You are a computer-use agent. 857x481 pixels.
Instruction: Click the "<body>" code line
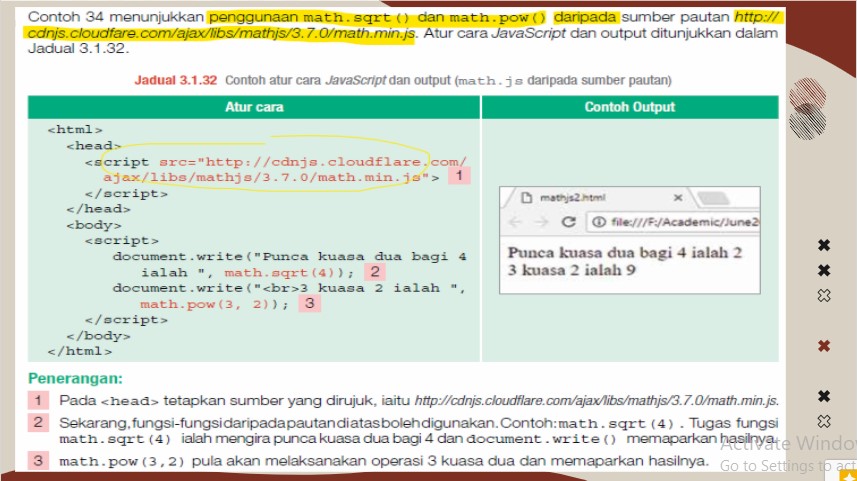[94, 225]
